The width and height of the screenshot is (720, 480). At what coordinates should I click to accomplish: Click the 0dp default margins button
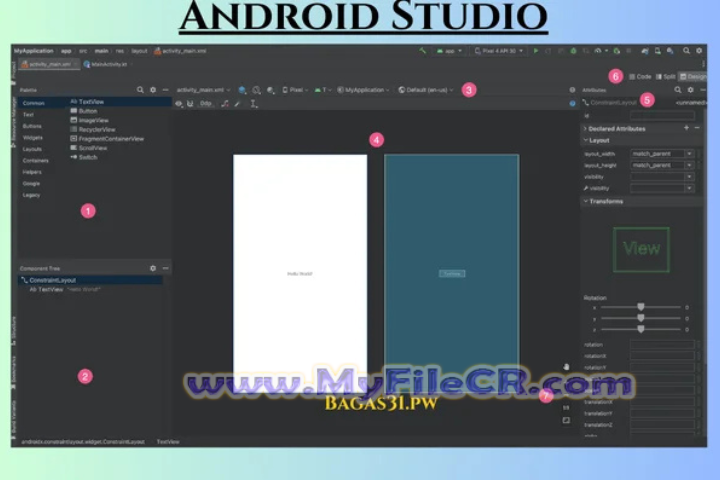[206, 104]
